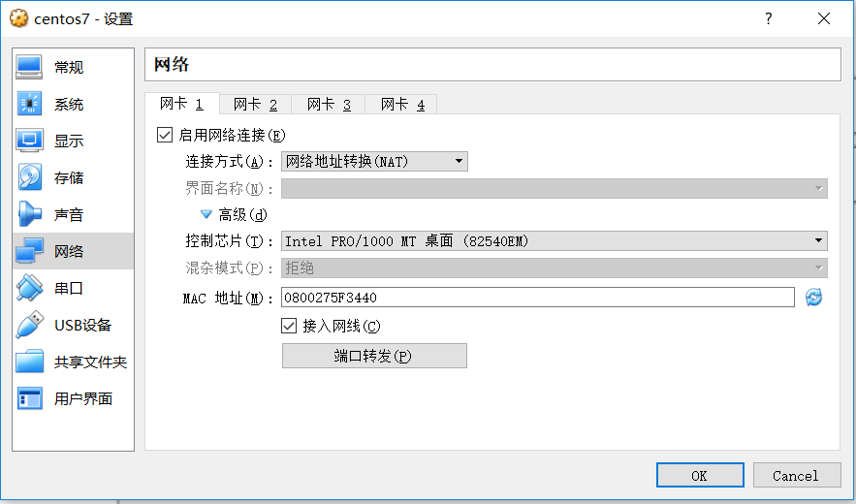Image resolution: width=856 pixels, height=504 pixels.
Task: Switch to the 网卡 4 tab
Action: 402,105
